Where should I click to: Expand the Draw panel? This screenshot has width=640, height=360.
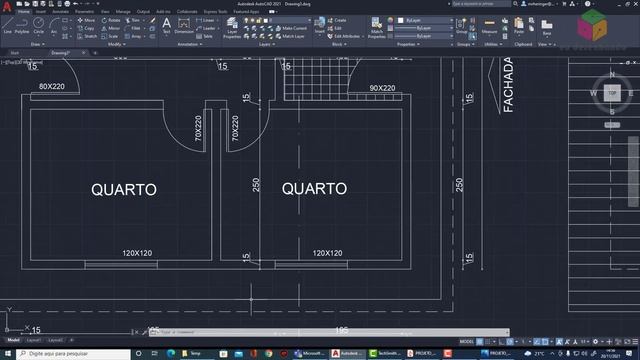[x=38, y=44]
